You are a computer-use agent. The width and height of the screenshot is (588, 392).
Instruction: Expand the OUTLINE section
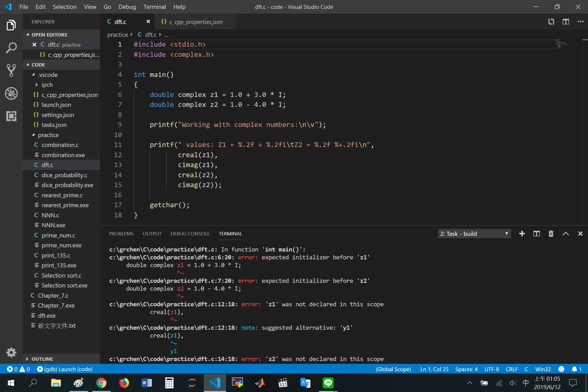click(42, 359)
